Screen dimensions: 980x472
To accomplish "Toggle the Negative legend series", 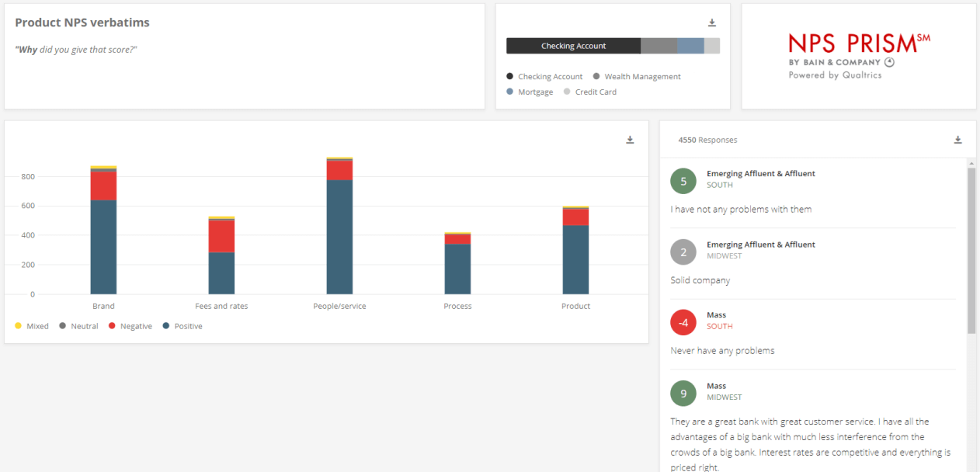I will [130, 326].
